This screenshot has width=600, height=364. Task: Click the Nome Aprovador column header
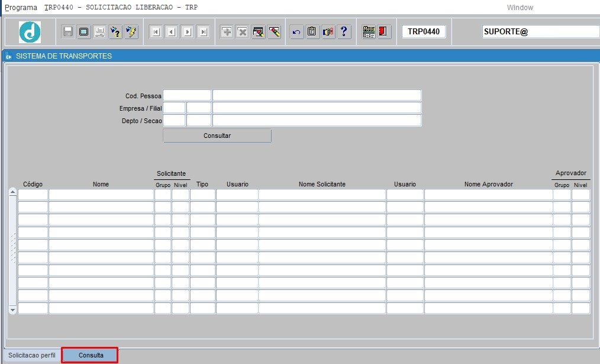click(x=489, y=184)
